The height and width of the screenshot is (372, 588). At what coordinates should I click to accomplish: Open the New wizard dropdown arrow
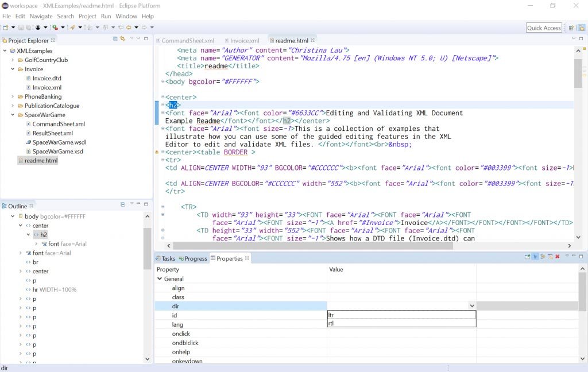[14, 28]
